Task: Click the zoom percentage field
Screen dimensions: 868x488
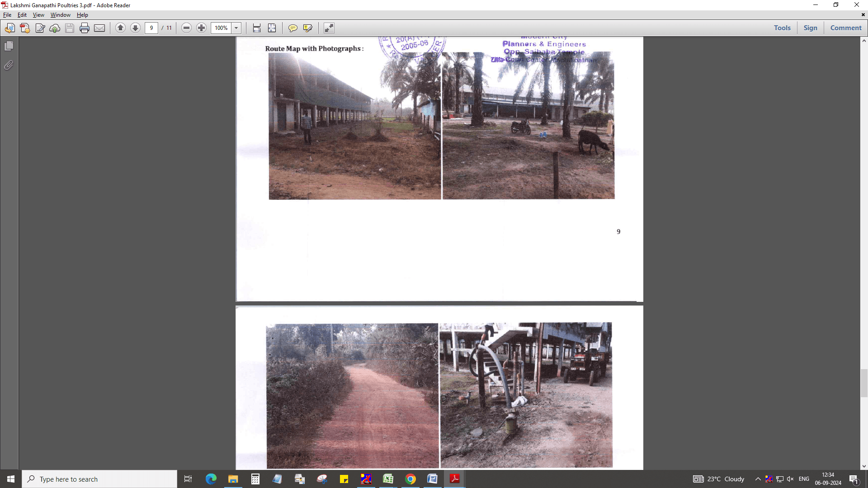Action: coord(221,28)
